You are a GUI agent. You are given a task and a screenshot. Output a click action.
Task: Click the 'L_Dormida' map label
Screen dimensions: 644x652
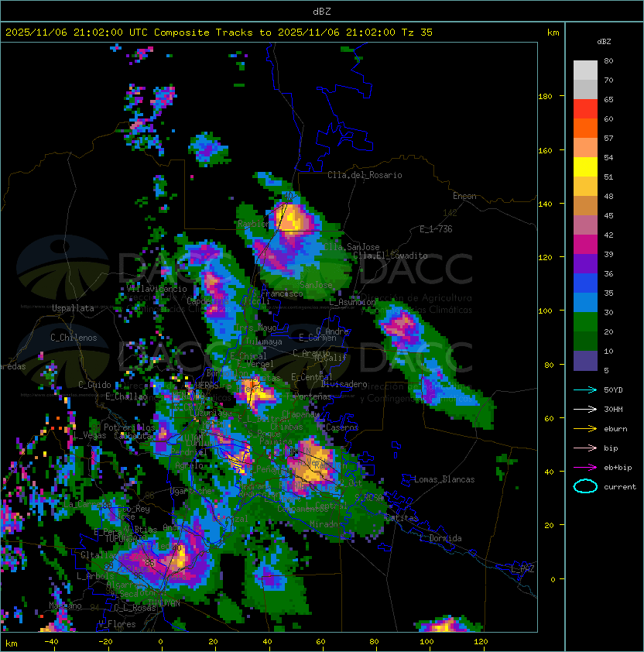440,538
